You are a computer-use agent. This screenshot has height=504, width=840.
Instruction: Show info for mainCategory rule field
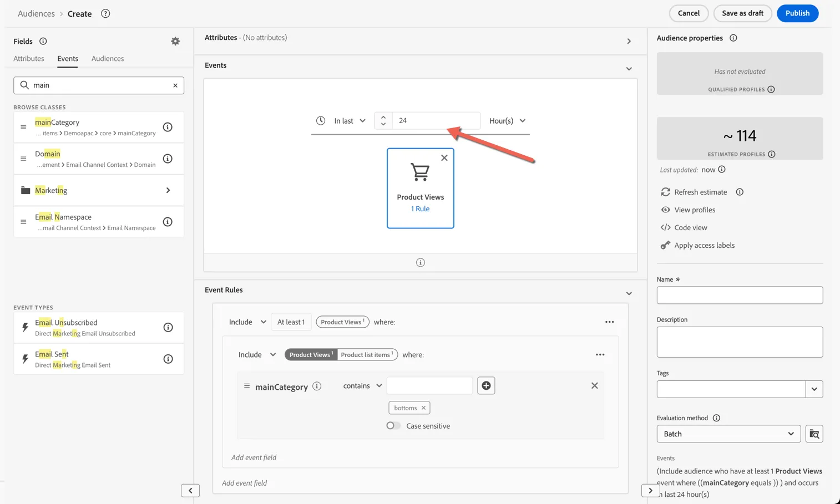317,386
